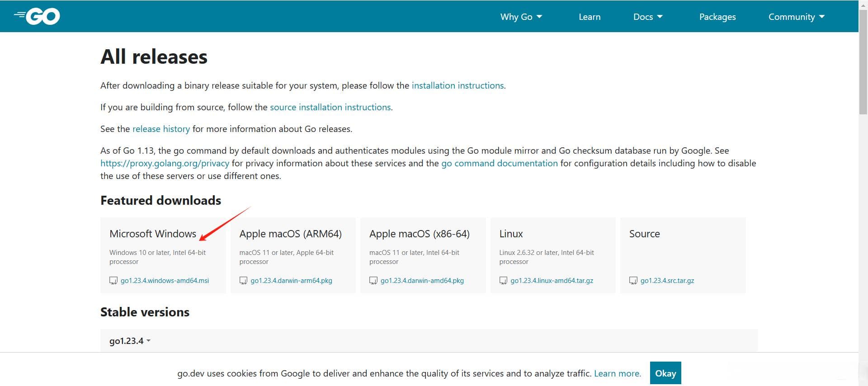Download go1.23.4.darwin-arm64.pkg
The width and height of the screenshot is (868, 386).
click(x=291, y=281)
